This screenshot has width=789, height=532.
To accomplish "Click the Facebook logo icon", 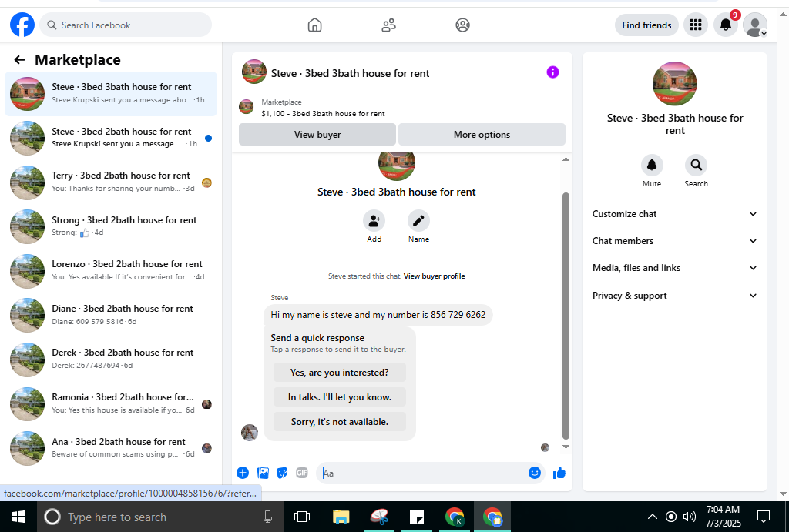I will coord(22,25).
